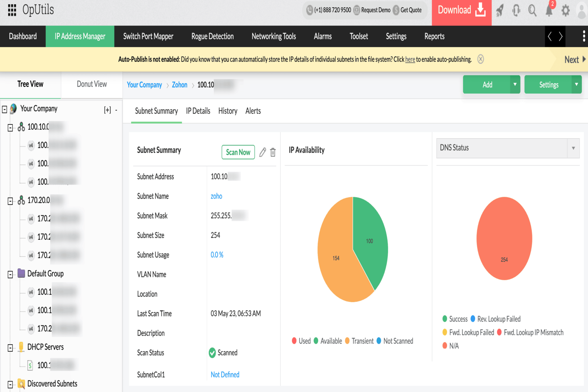Open the rocket quick-start icon
Screen dimensions: 588x392
500,11
